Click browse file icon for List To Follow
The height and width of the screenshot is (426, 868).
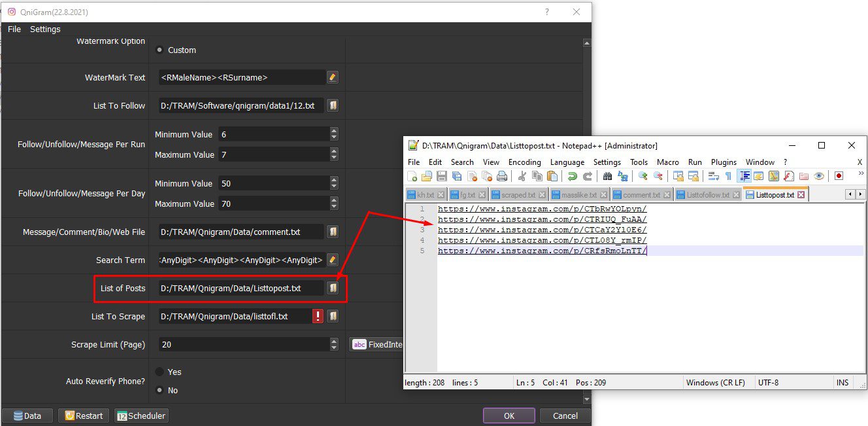[333, 105]
